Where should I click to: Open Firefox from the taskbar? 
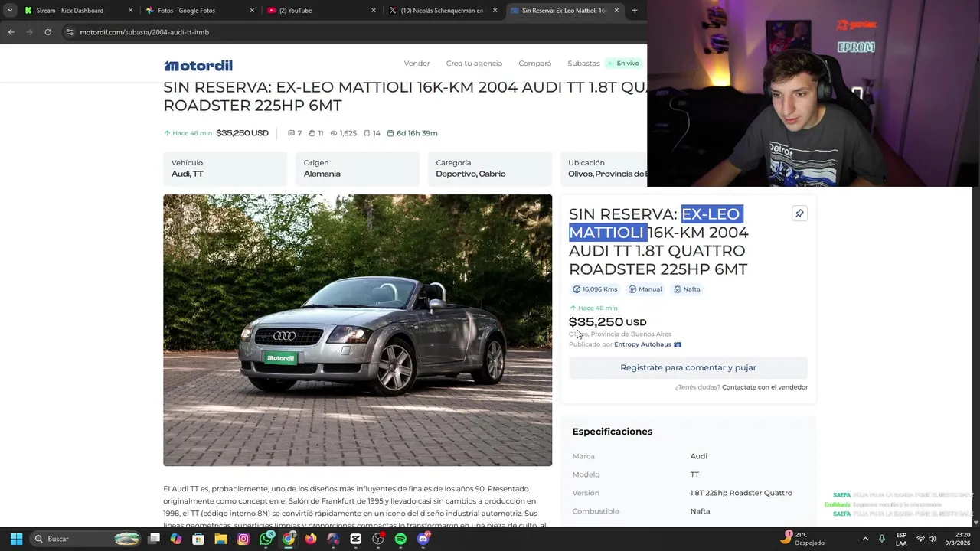pyautogui.click(x=311, y=539)
